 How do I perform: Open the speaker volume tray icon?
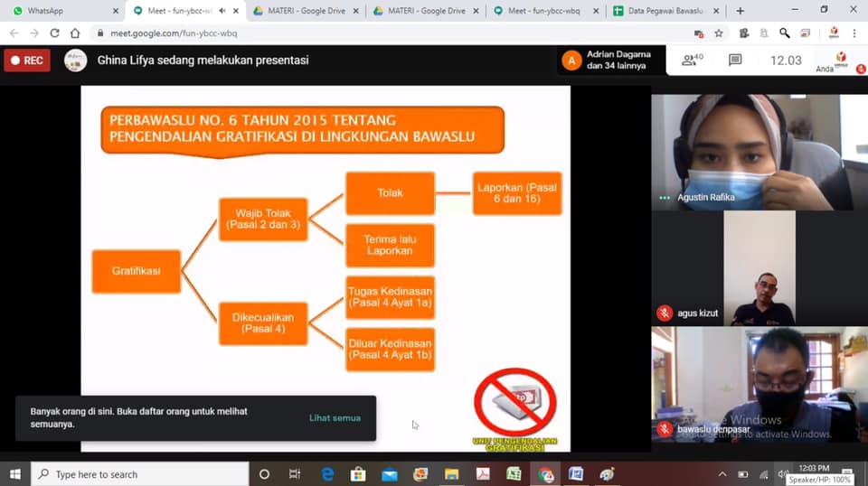pos(782,474)
